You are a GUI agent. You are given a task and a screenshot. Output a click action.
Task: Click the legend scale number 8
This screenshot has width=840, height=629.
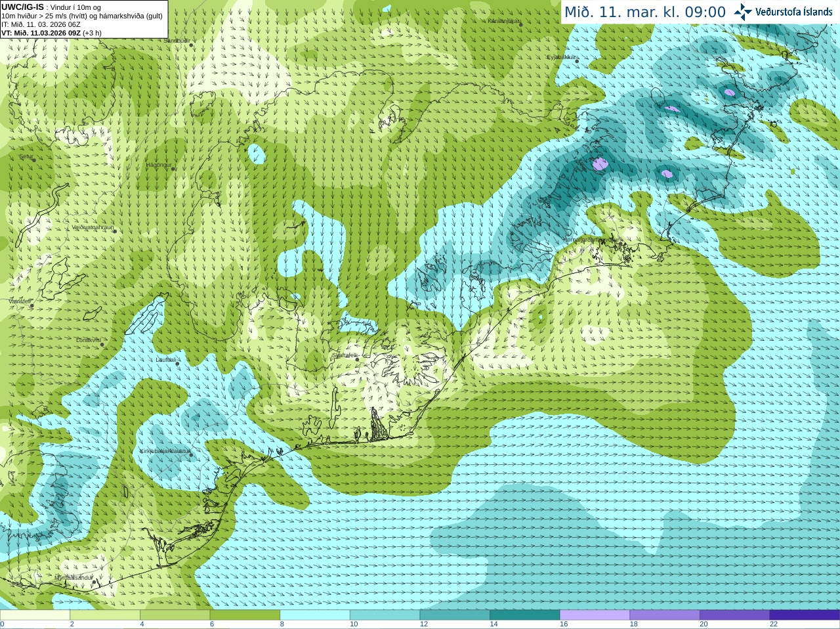click(x=282, y=624)
